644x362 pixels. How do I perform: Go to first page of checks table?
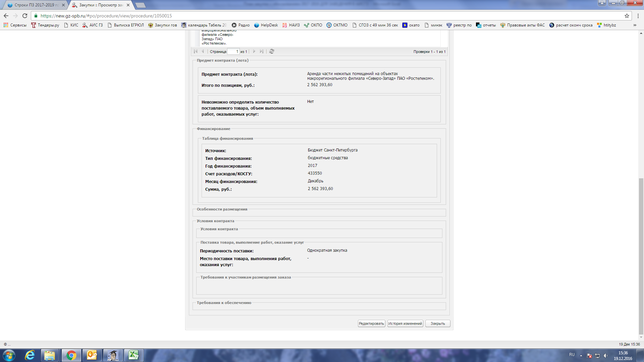pos(196,51)
